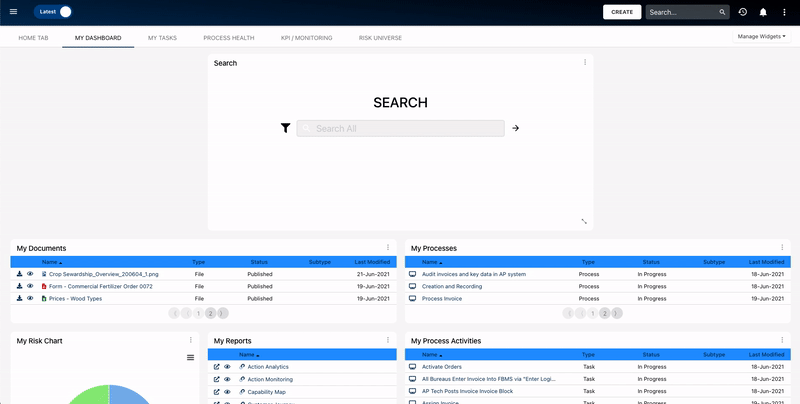This screenshot has height=404, width=800.
Task: Open My Reports widget options menu
Action: (x=388, y=340)
